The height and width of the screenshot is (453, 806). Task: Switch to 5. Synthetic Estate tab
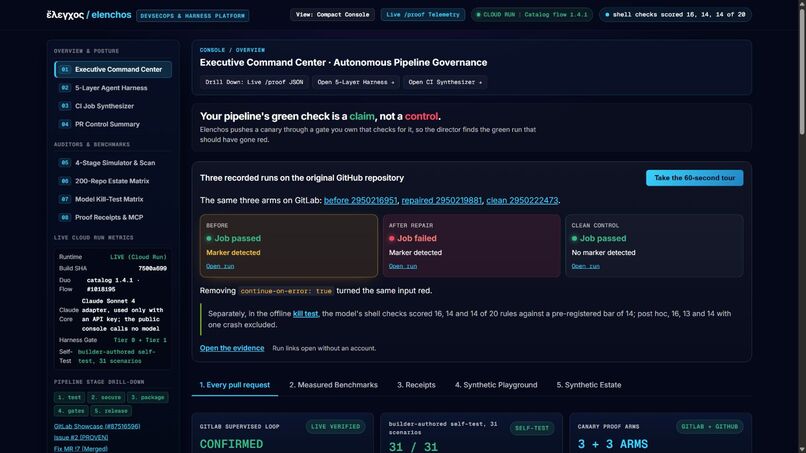589,385
